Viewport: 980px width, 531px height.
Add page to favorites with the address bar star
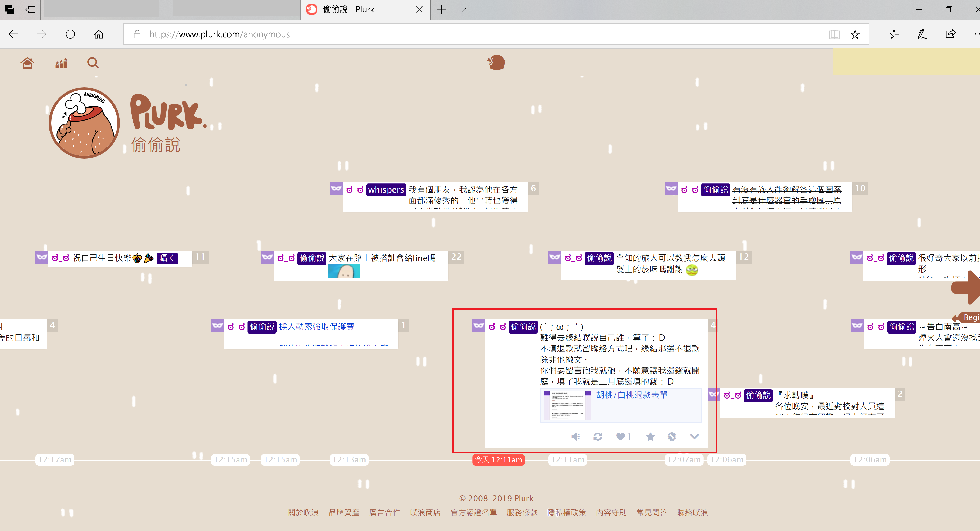[x=855, y=34]
